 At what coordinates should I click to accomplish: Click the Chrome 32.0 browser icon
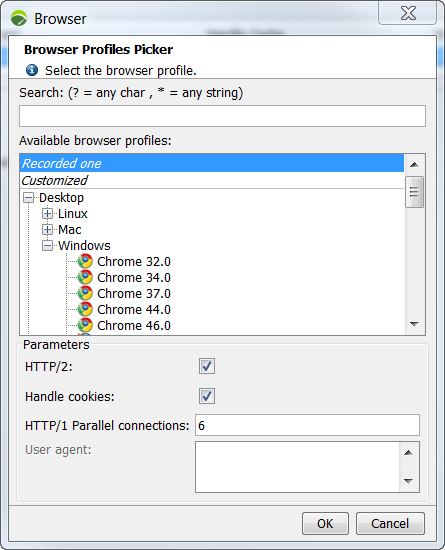[85, 261]
